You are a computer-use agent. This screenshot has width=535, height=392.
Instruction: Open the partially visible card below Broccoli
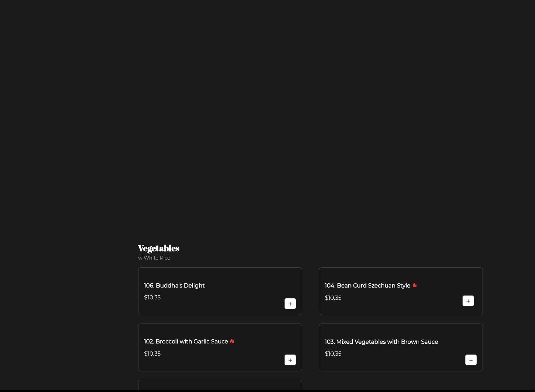[x=220, y=385]
